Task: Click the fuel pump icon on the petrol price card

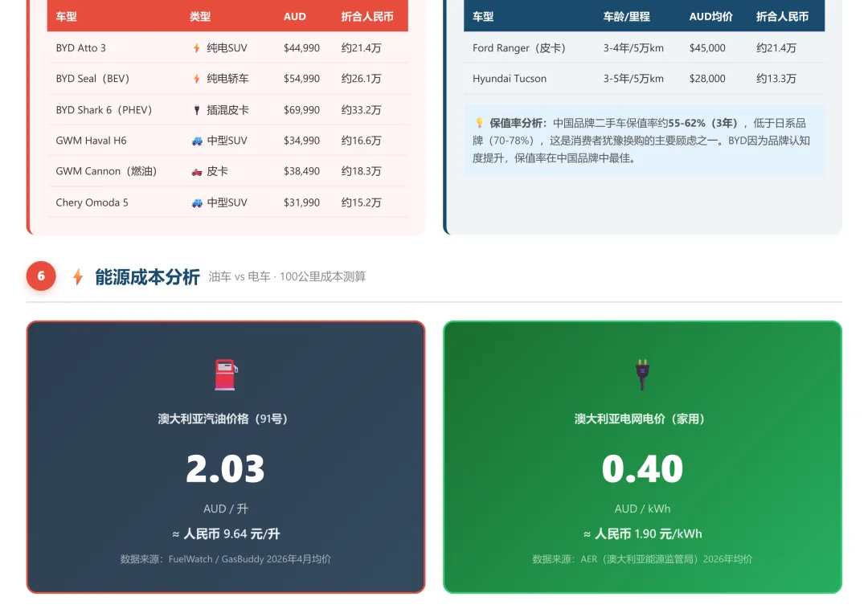Action: (225, 371)
